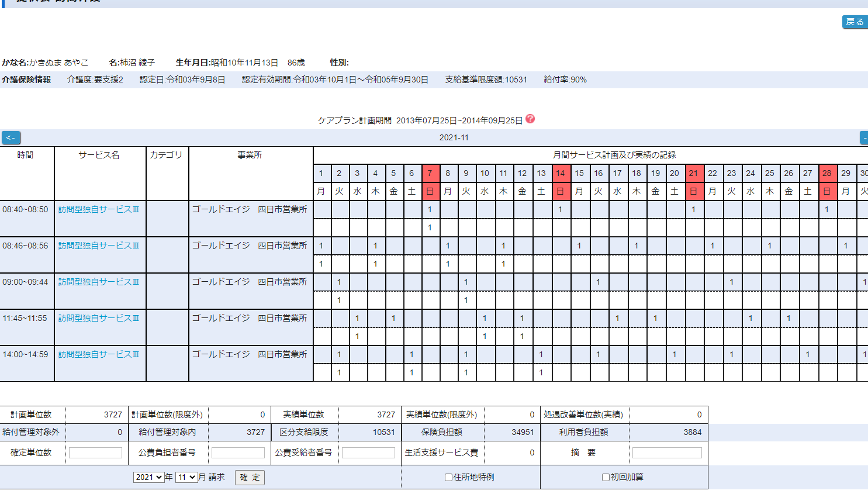Click the red help question mark icon

tap(530, 119)
